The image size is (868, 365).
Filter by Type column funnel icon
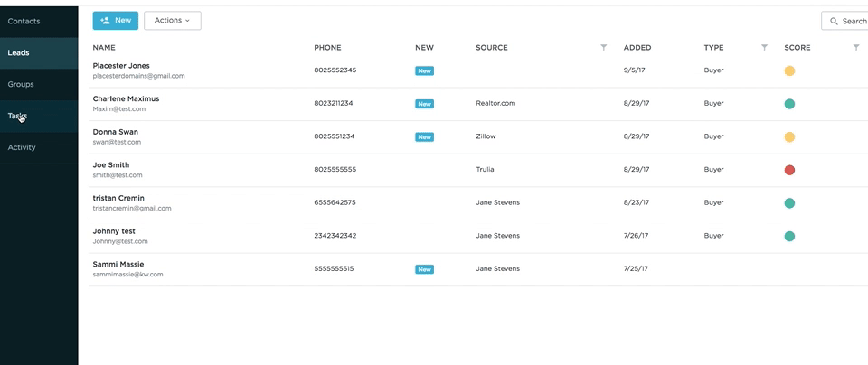click(765, 48)
